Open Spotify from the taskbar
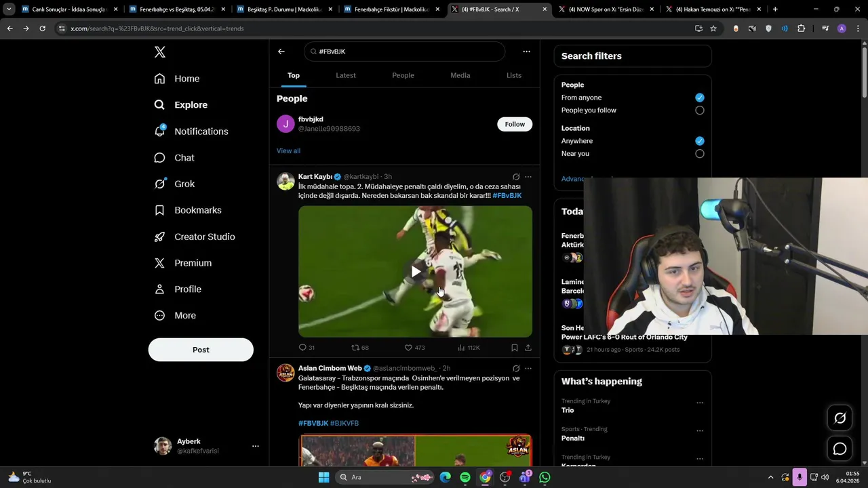The height and width of the screenshot is (488, 868). (x=465, y=477)
